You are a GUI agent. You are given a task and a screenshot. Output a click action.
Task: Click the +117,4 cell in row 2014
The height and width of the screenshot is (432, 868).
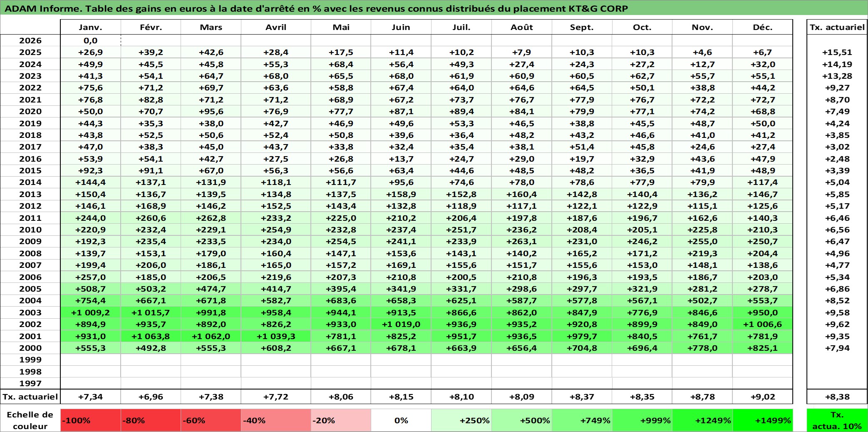tap(763, 182)
